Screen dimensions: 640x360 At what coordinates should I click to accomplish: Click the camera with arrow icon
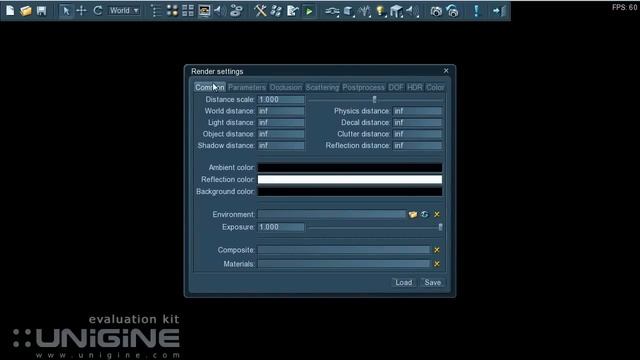tap(453, 11)
